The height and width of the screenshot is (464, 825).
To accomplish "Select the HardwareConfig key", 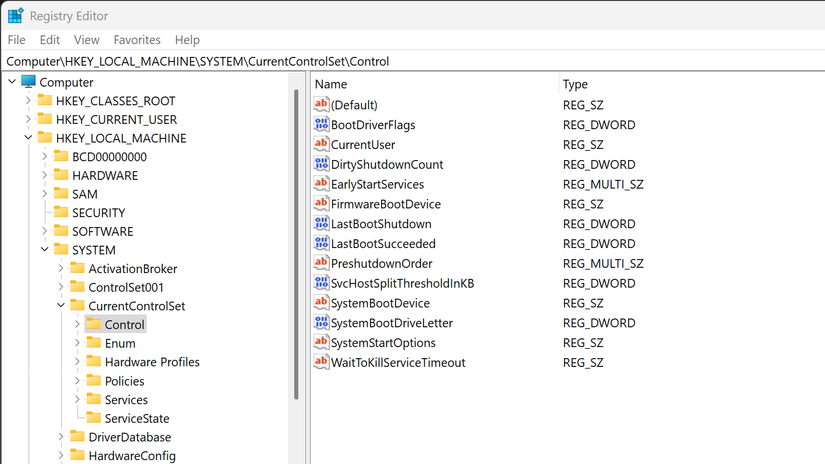I will pyautogui.click(x=132, y=456).
